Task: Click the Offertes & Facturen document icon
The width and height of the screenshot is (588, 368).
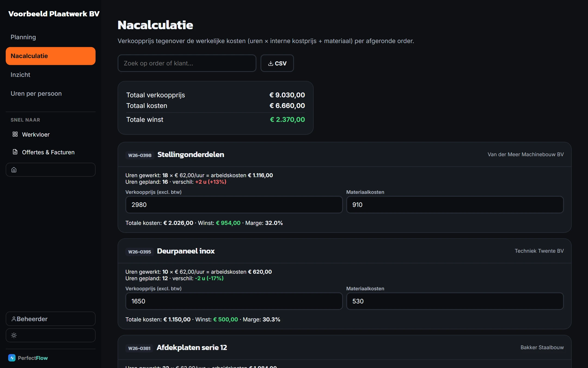Action: pyautogui.click(x=15, y=152)
